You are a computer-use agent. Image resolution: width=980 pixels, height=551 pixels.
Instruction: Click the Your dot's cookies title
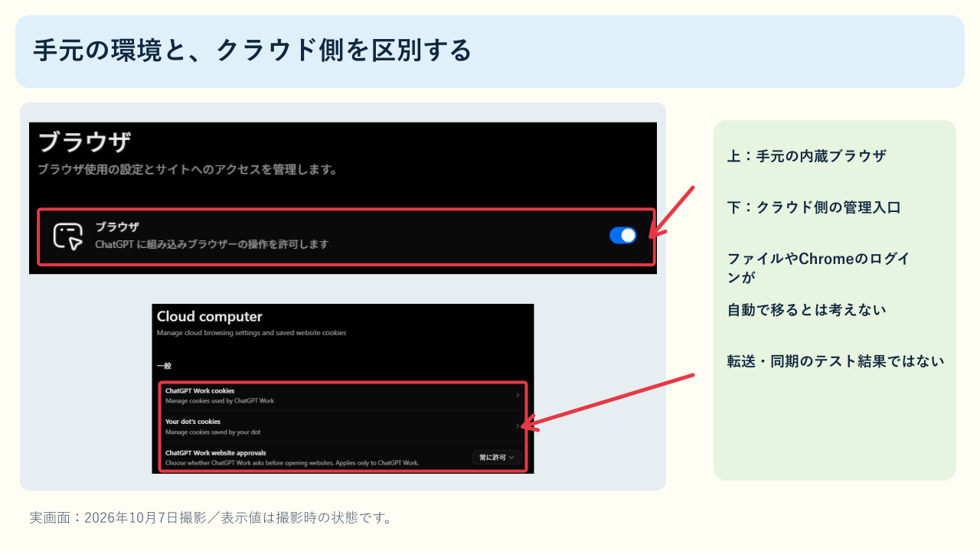point(193,422)
